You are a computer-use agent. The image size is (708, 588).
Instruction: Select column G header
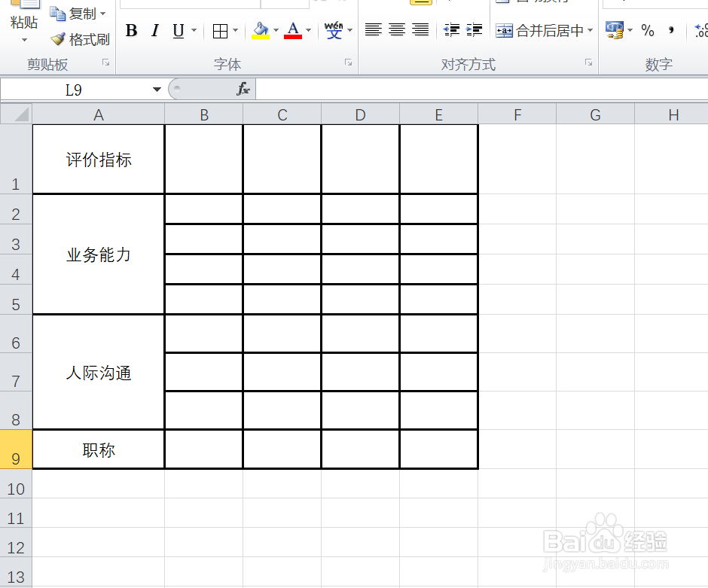pos(596,114)
